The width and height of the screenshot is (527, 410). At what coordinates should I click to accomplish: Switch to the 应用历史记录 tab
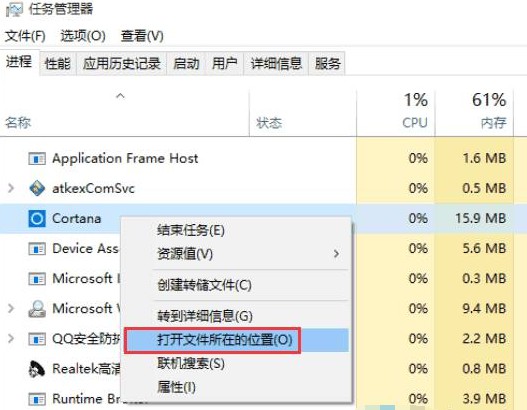[122, 63]
